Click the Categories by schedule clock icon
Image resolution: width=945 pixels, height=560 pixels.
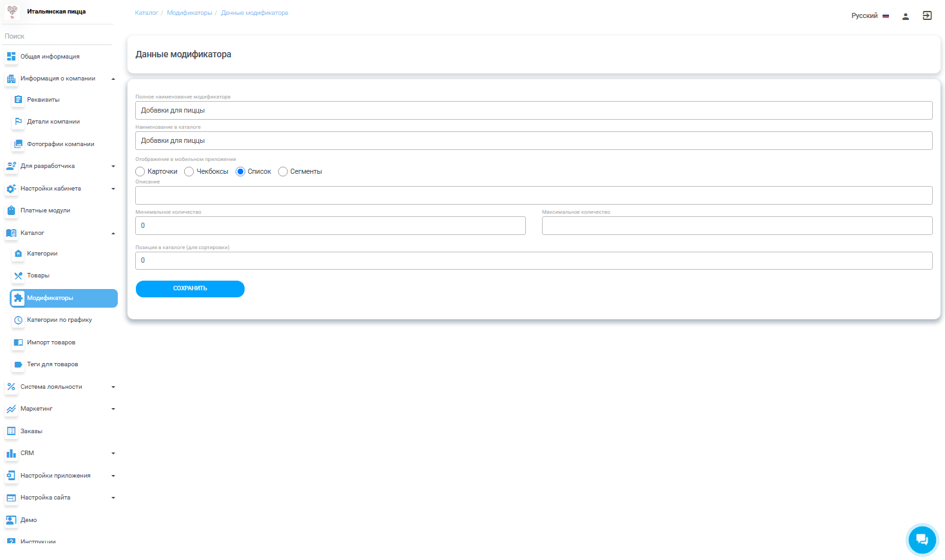[x=18, y=320]
